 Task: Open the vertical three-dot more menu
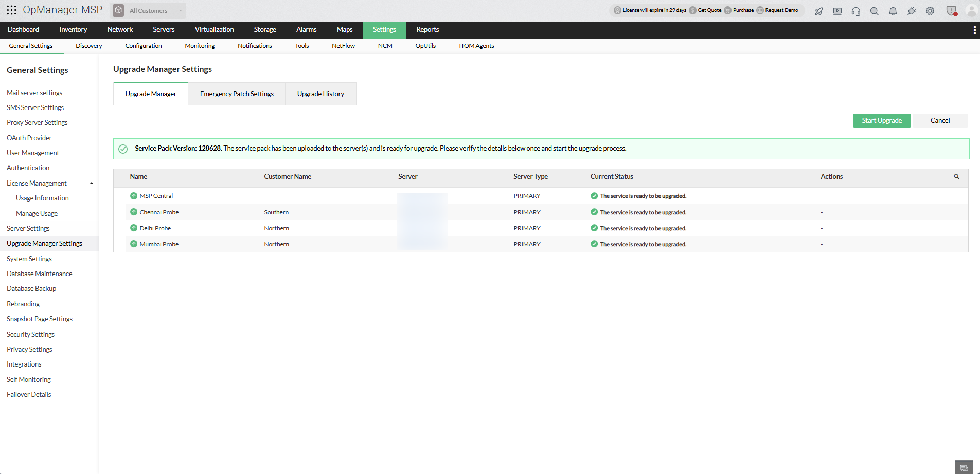point(974,30)
